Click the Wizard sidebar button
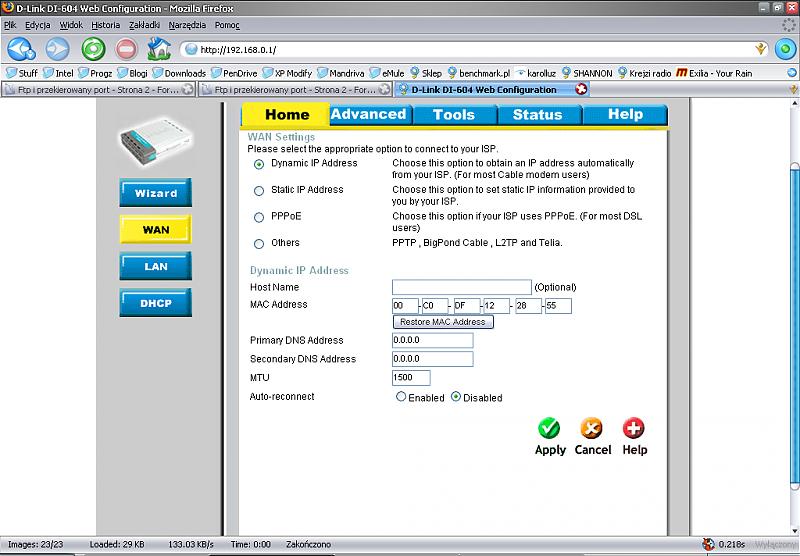The image size is (800, 556). tap(156, 193)
